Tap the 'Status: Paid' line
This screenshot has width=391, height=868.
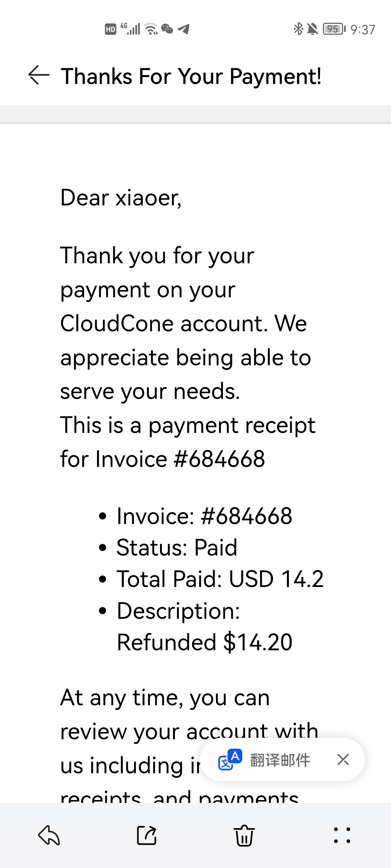point(177,547)
